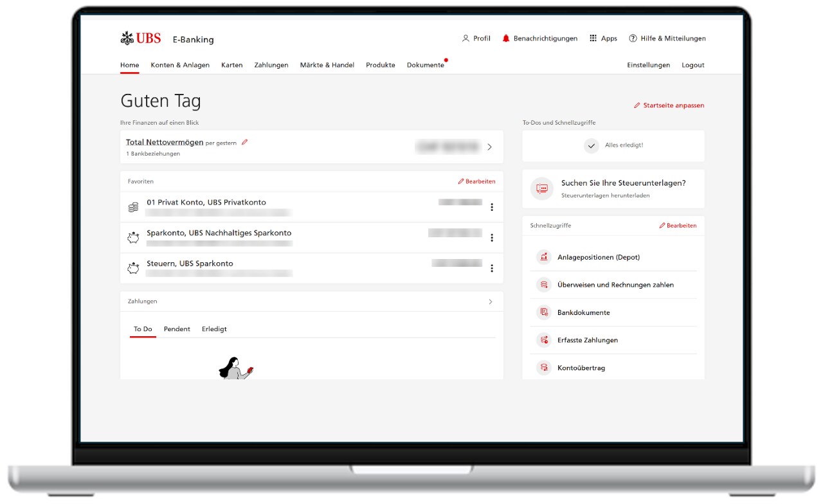Switch to the Erledigt payments tab
The width and height of the screenshot is (823, 504).
pyautogui.click(x=214, y=329)
